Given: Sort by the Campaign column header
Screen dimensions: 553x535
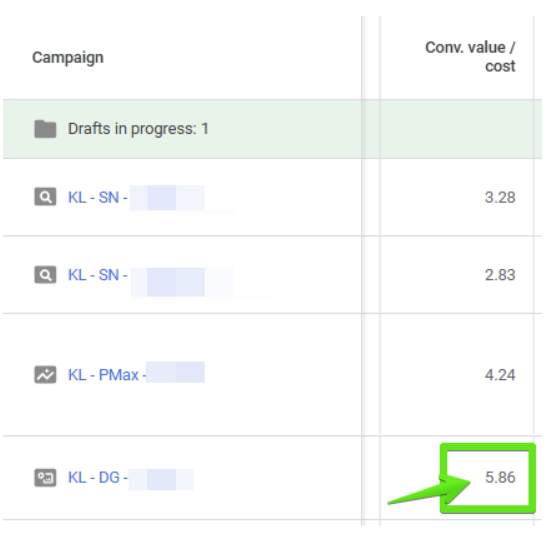Looking at the screenshot, I should point(68,57).
